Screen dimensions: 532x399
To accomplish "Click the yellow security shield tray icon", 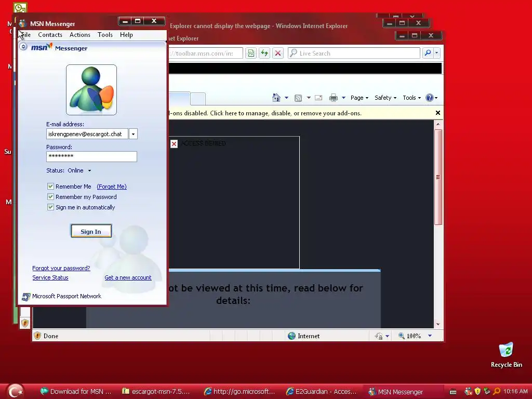I will pyautogui.click(x=478, y=392).
